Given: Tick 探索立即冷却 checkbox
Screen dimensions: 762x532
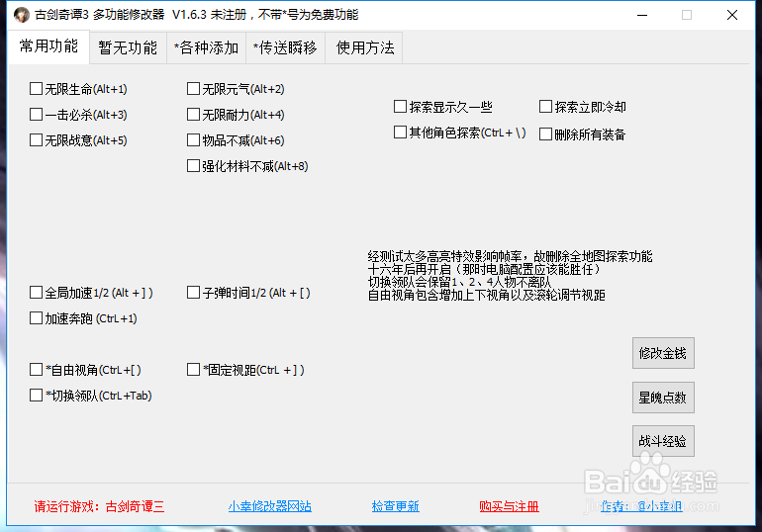Looking at the screenshot, I should (545, 107).
